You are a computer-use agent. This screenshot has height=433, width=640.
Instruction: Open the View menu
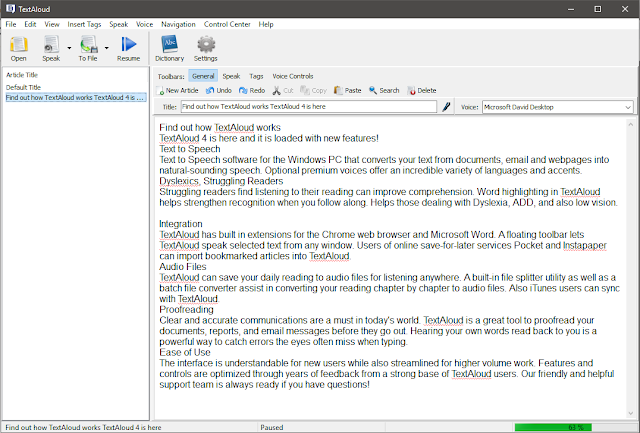click(52, 24)
